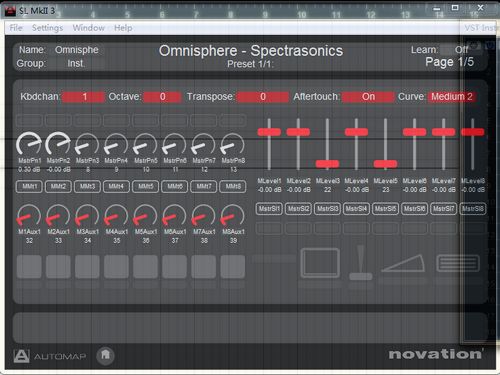The height and width of the screenshot is (375, 500).
Task: Click the MstrPn5 knob
Action: point(145,145)
